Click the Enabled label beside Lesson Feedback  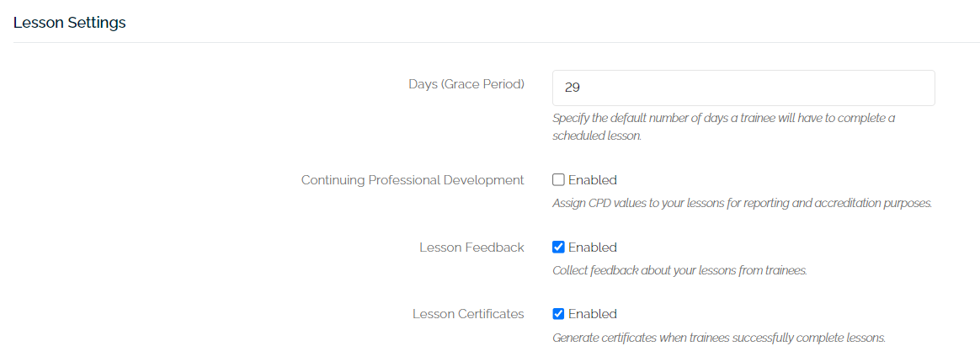click(x=593, y=248)
